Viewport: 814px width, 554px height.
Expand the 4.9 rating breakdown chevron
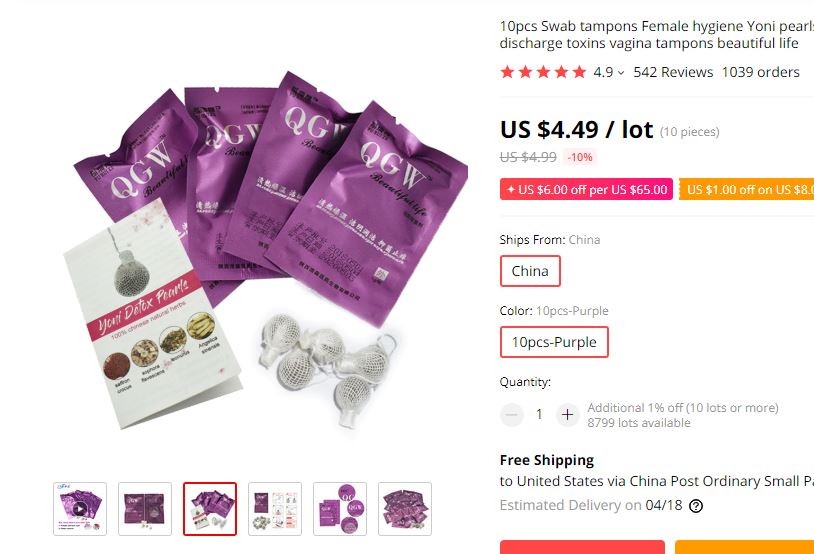(x=621, y=73)
